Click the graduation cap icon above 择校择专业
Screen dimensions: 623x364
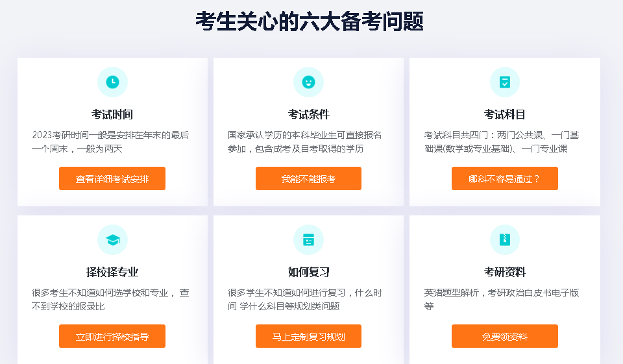click(112, 239)
